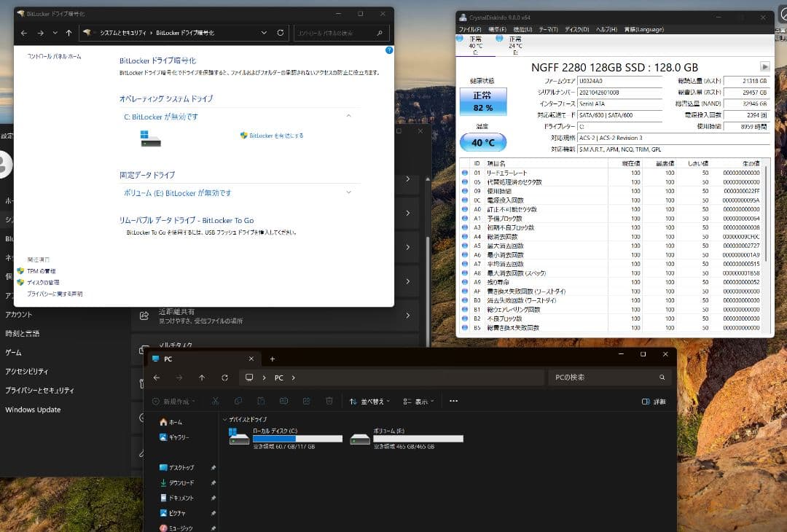Open the BitLocker help question mark
Viewport: 787px width, 532px height.
click(389, 50)
